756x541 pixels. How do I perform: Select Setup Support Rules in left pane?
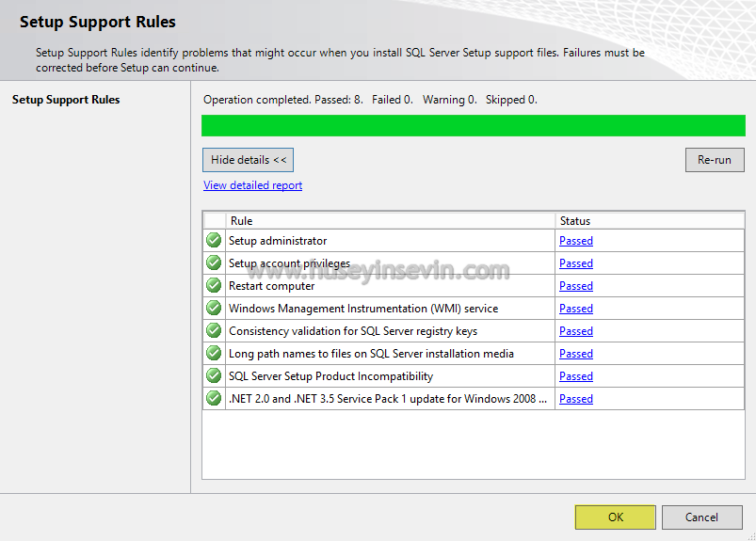pyautogui.click(x=66, y=100)
